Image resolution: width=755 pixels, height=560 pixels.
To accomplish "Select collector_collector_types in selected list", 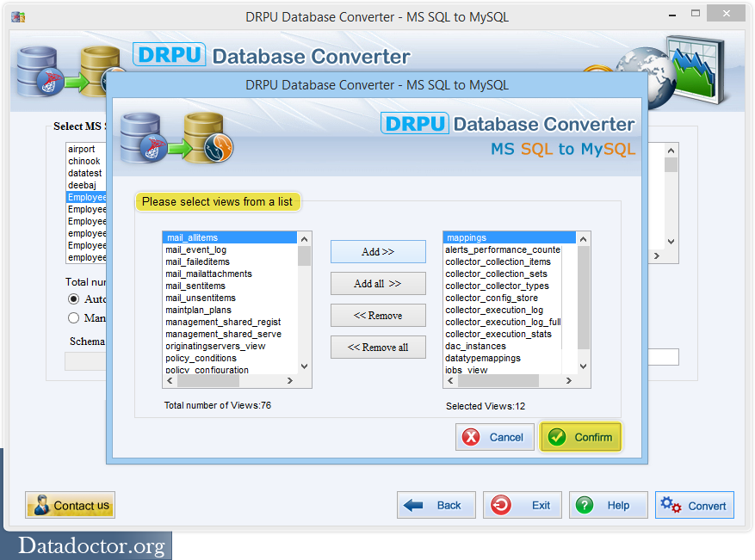I will tap(503, 286).
